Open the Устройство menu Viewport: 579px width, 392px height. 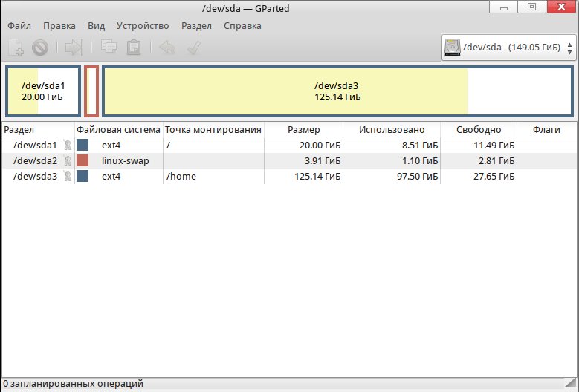coord(143,26)
